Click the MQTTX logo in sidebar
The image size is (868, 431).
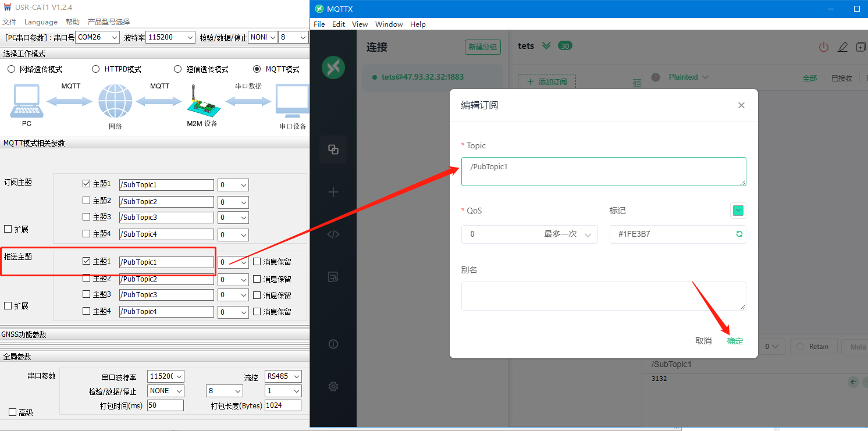(x=333, y=68)
